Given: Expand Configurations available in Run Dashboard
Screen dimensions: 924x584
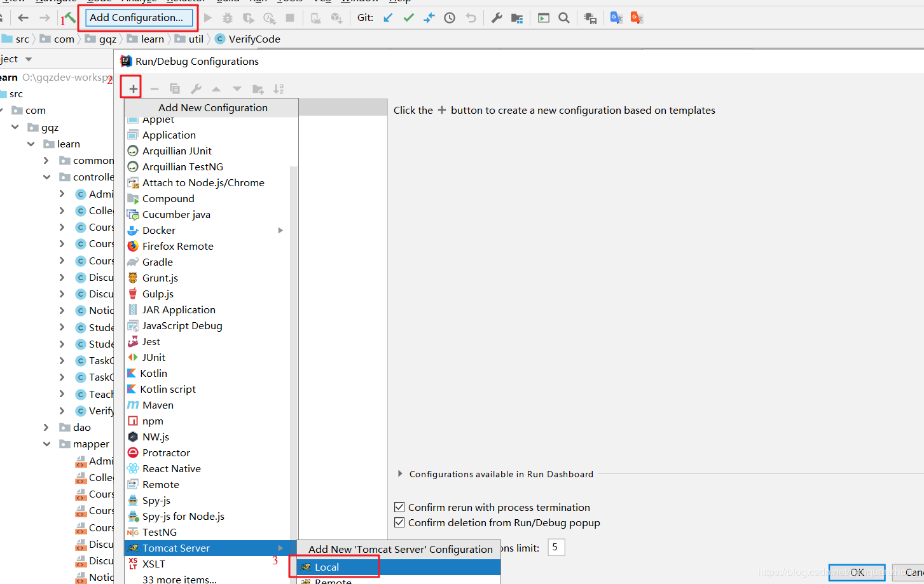Looking at the screenshot, I should coord(400,473).
